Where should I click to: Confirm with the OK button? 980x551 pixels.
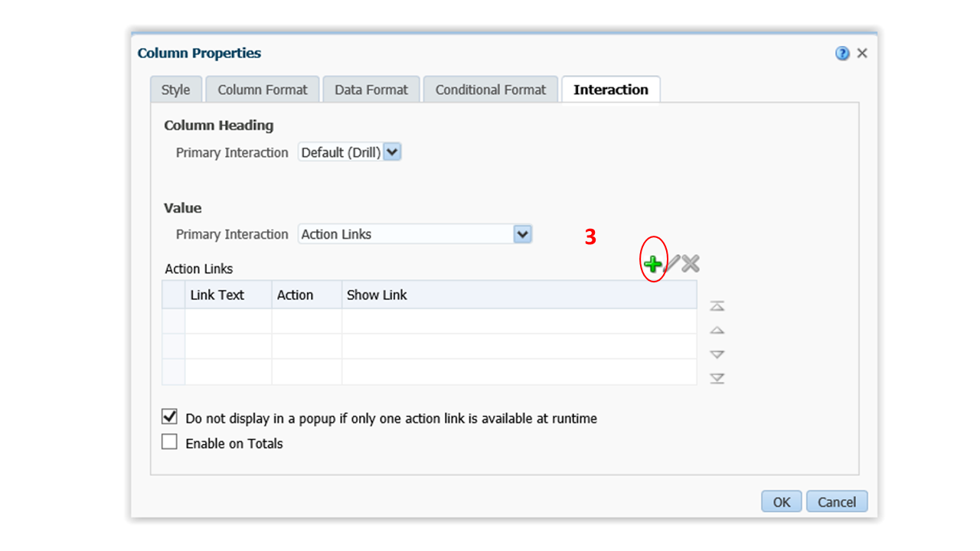tap(782, 502)
